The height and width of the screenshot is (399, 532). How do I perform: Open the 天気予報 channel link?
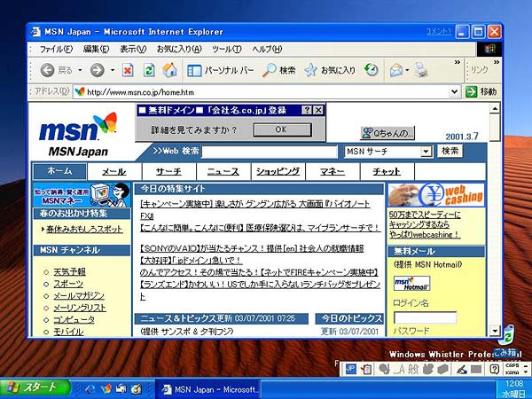(x=69, y=272)
